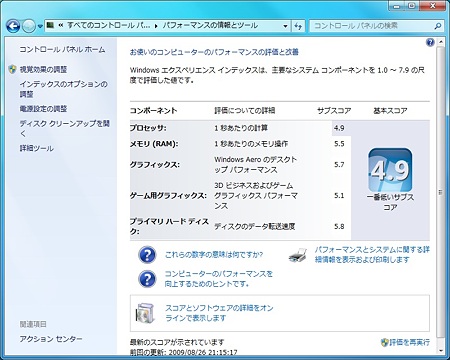
Task: Open ディスク クリーンアップを開く link
Action: 64,128
